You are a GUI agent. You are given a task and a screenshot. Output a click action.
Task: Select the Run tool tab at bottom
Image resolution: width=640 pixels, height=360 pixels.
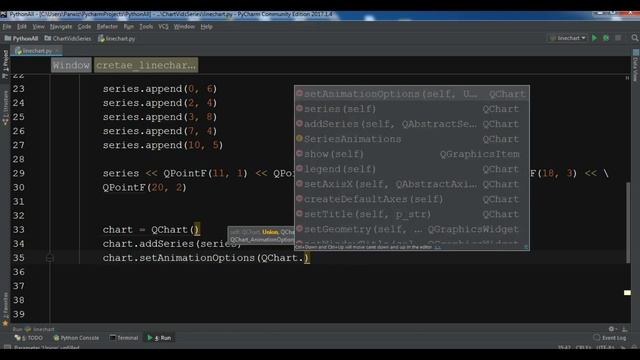(160, 338)
